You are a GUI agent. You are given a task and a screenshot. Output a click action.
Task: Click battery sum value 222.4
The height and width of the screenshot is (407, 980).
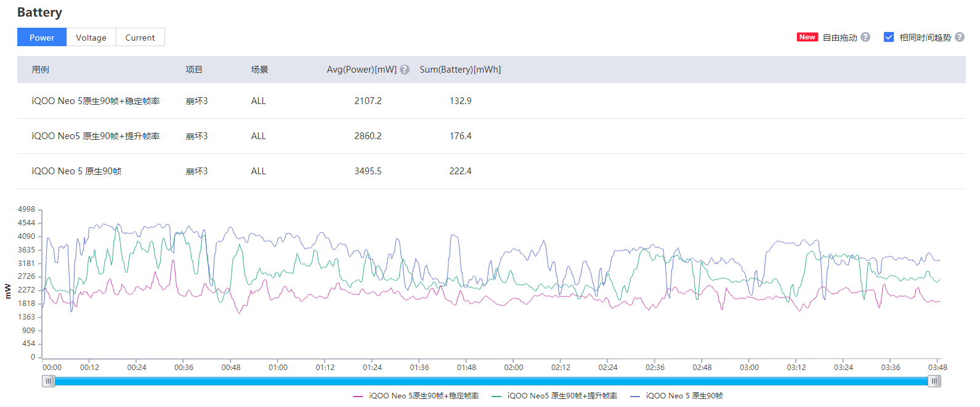click(460, 171)
